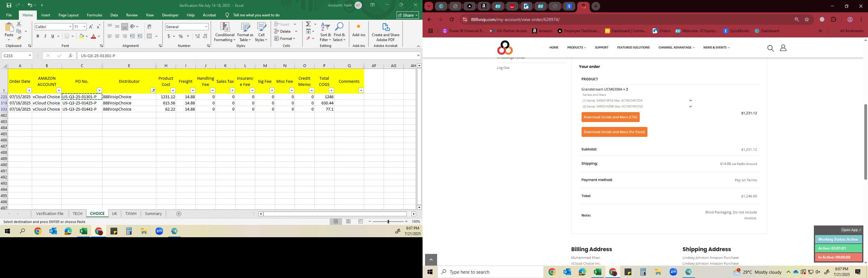Click the Format Painter brush icon
Screen dimensions: 868x278
pyautogui.click(x=19, y=38)
